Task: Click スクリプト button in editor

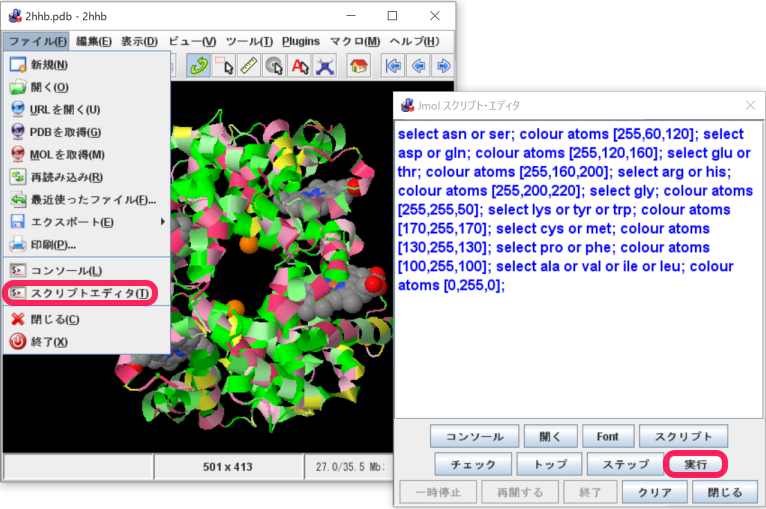Action: (683, 436)
